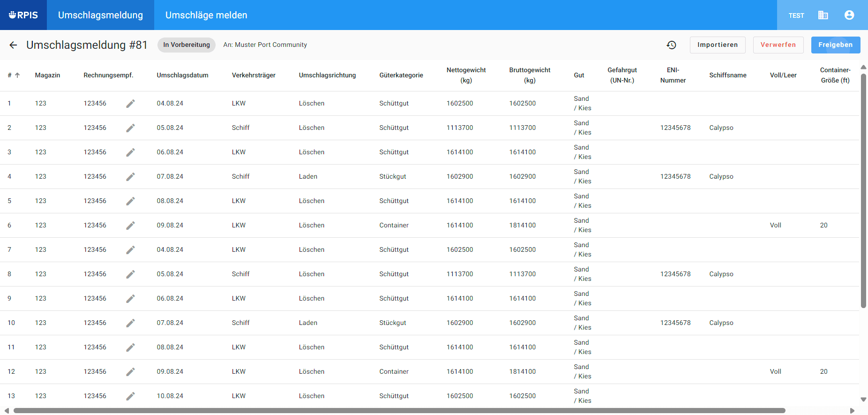Click the RPIS logo
This screenshot has height=415, width=868.
[x=23, y=15]
